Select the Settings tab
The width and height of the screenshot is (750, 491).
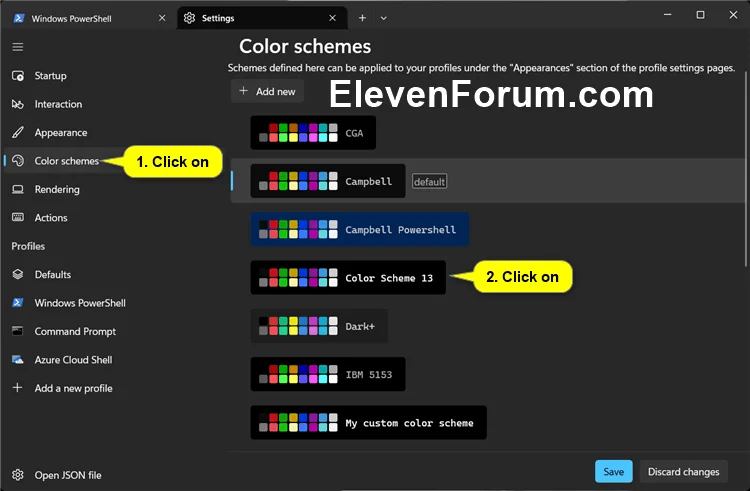click(262, 18)
